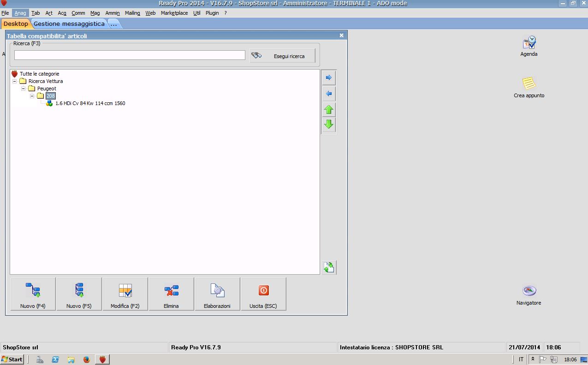588x365 pixels.
Task: Open the Art menu
Action: point(49,13)
